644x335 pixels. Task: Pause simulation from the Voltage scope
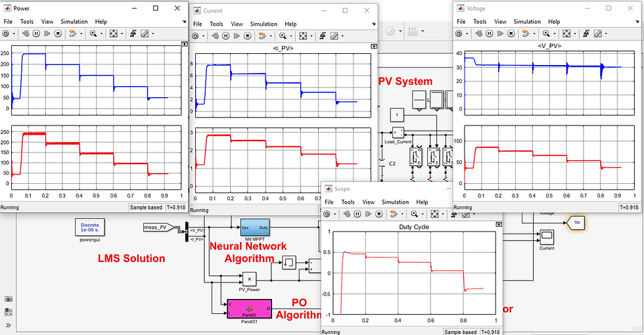point(489,33)
